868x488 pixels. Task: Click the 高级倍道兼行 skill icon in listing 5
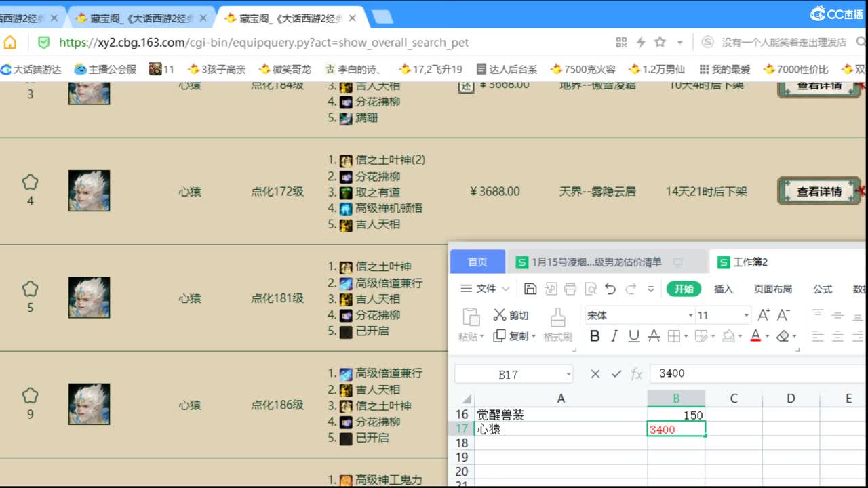(x=346, y=283)
